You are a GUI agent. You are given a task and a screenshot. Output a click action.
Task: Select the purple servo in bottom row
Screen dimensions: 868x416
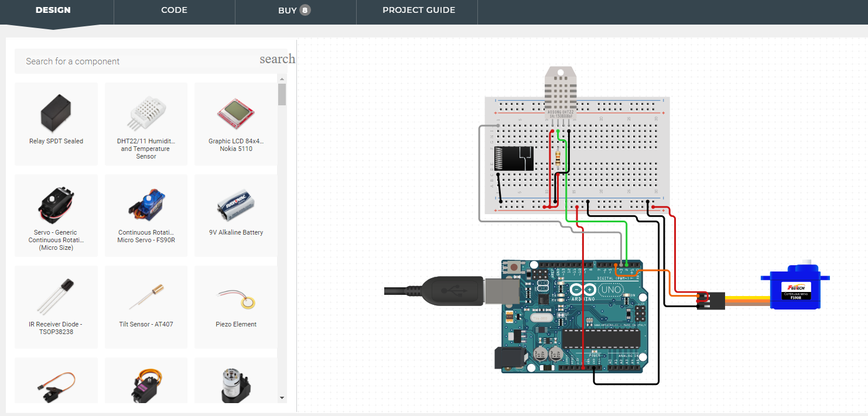[x=146, y=380]
